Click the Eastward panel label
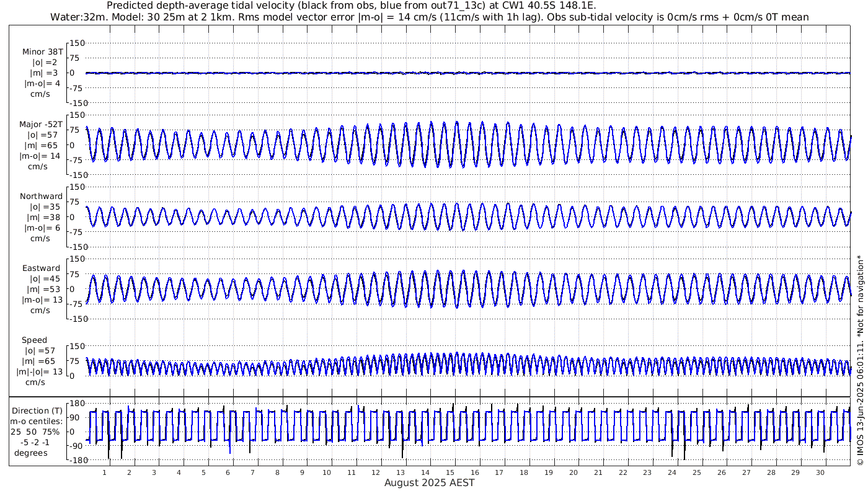This screenshot has height=496, width=868. click(x=42, y=268)
